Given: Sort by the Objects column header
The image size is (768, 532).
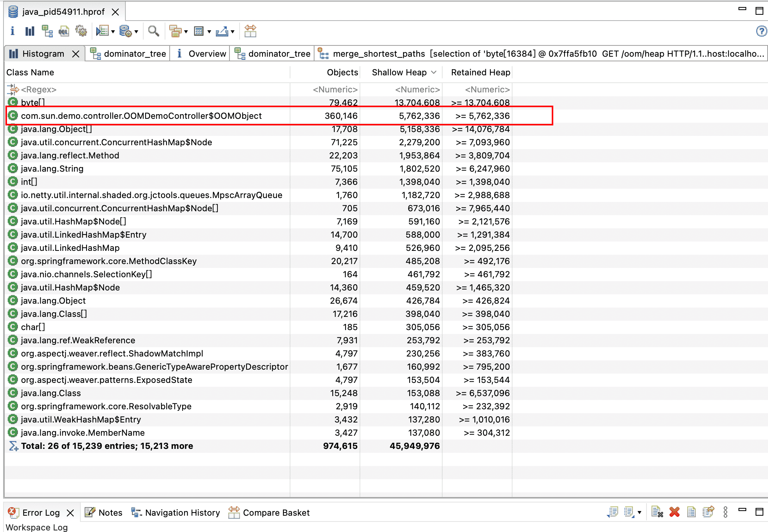Looking at the screenshot, I should click(x=342, y=72).
